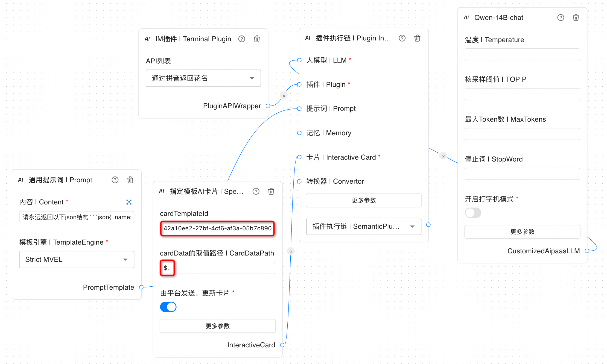
Task: Delete the Qwen-14B-chat node
Action: click(576, 17)
